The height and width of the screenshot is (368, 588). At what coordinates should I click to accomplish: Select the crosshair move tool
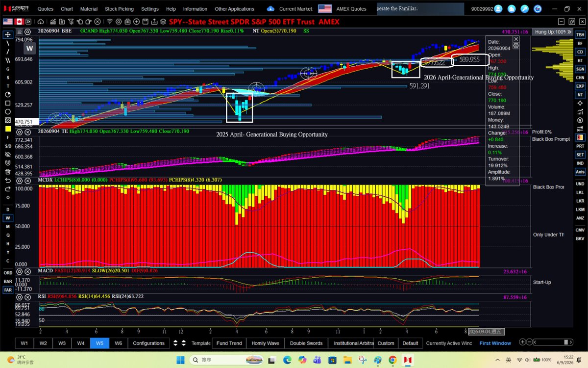[8, 34]
